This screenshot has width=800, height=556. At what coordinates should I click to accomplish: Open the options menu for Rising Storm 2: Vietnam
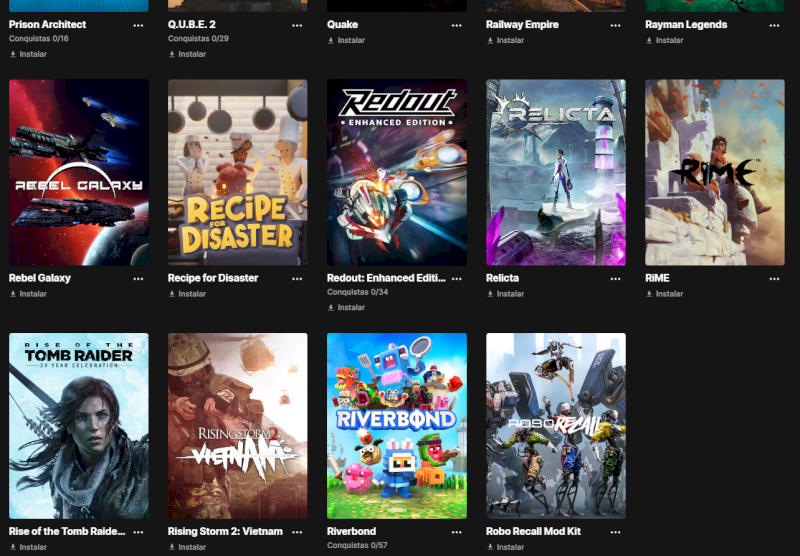click(297, 532)
